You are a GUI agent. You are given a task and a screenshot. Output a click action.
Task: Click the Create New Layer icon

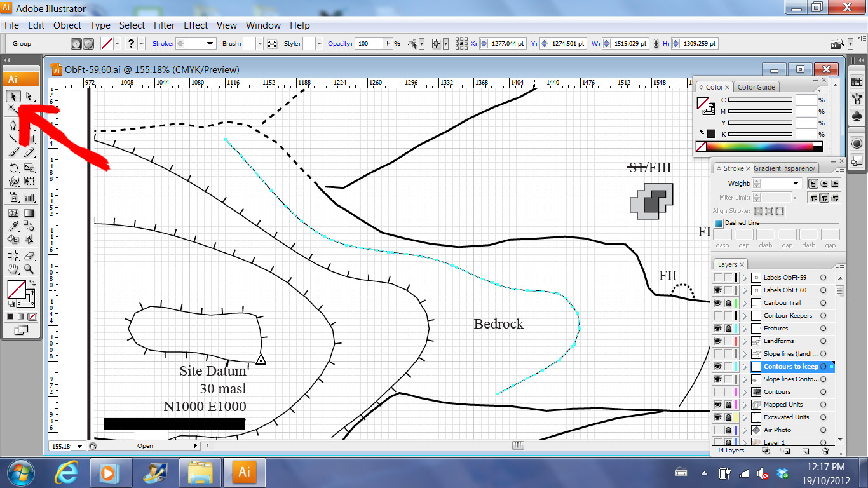(x=806, y=451)
